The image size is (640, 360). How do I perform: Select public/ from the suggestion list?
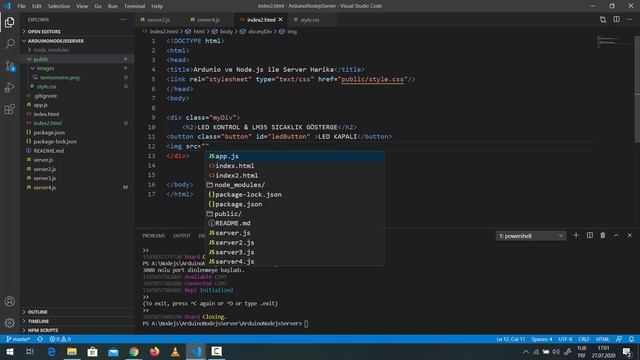tap(294, 214)
